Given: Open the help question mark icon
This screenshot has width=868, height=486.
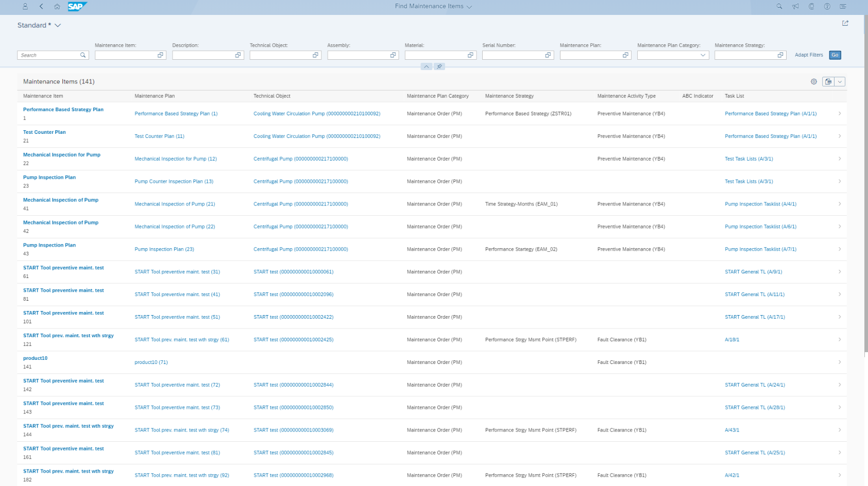Looking at the screenshot, I should pyautogui.click(x=827, y=6).
